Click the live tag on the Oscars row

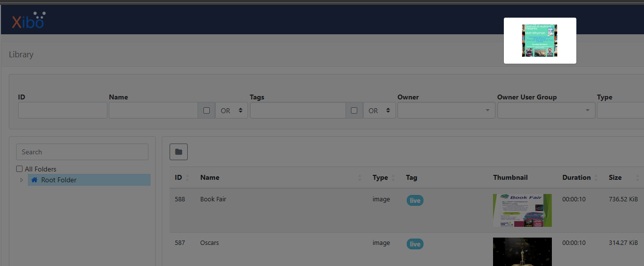[415, 244]
